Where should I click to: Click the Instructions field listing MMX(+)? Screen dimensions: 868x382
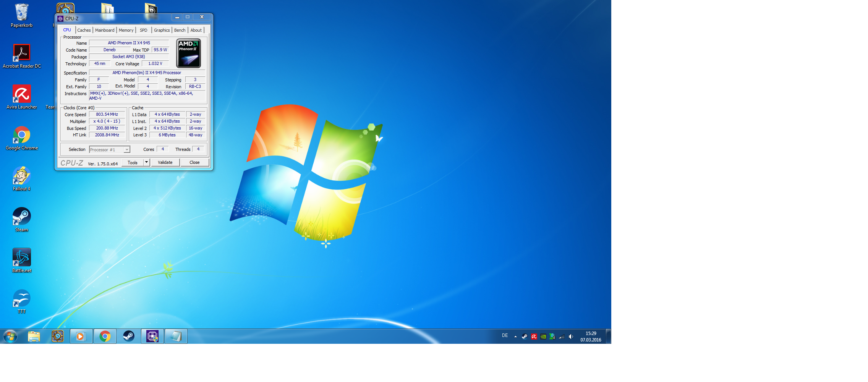[147, 95]
